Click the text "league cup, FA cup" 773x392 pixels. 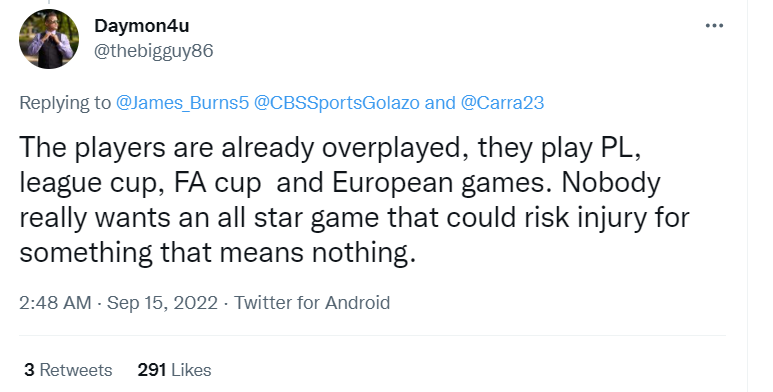pyautogui.click(x=140, y=183)
